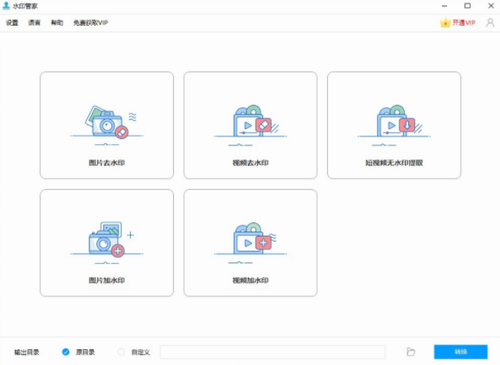The height and width of the screenshot is (365, 500).
Task: Click the 开通VIP link
Action: (464, 23)
